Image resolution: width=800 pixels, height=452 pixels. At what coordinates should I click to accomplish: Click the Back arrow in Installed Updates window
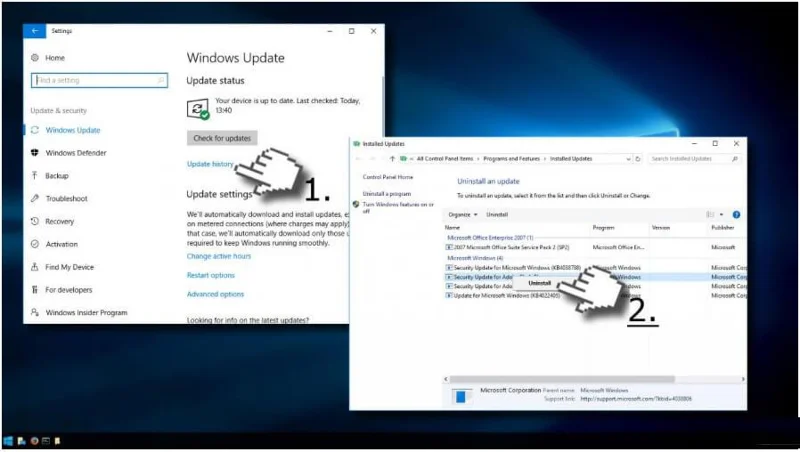[x=358, y=159]
